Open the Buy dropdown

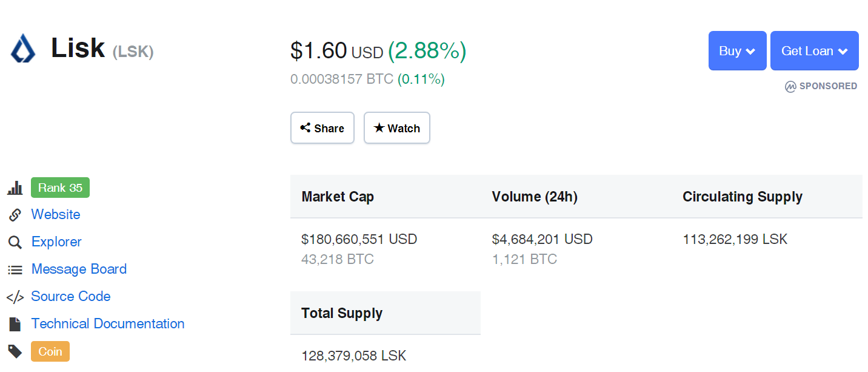[x=737, y=51]
